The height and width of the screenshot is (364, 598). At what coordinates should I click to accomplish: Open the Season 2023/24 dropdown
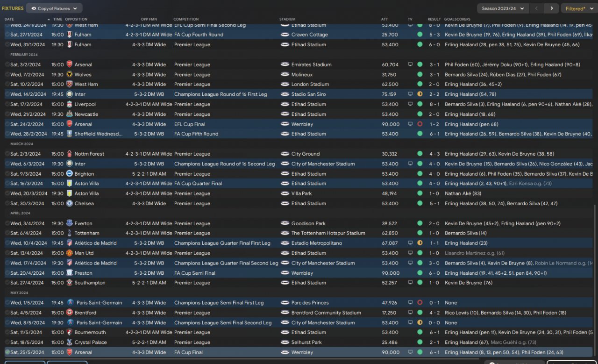pyautogui.click(x=503, y=8)
